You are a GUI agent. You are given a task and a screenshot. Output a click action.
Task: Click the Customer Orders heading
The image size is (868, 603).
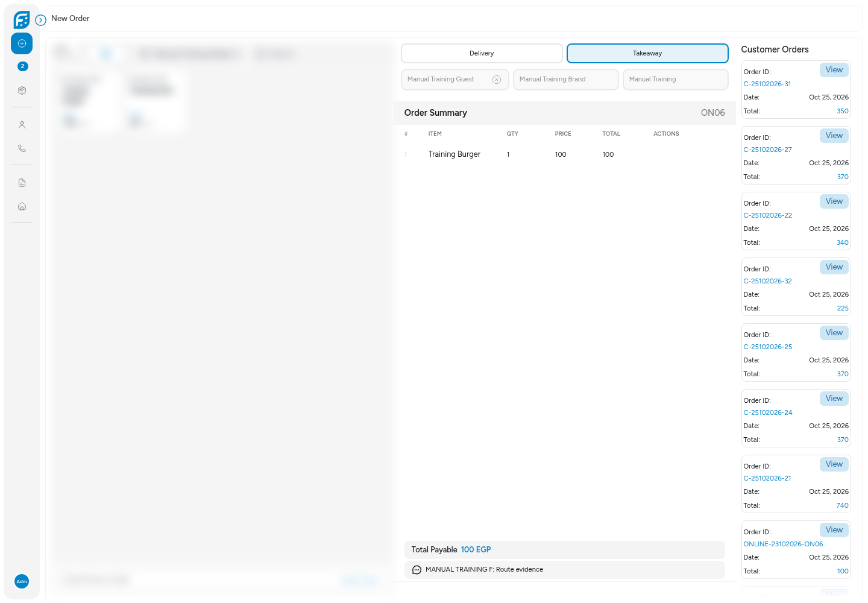pos(775,49)
